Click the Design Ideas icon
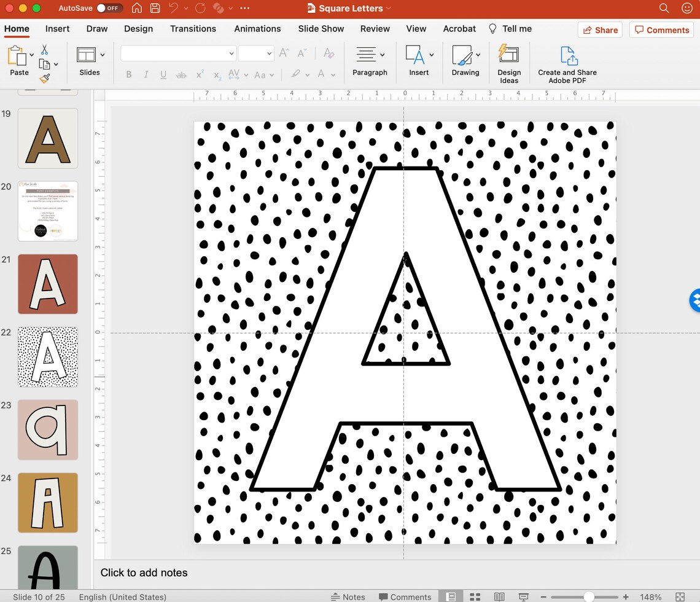 click(x=508, y=54)
